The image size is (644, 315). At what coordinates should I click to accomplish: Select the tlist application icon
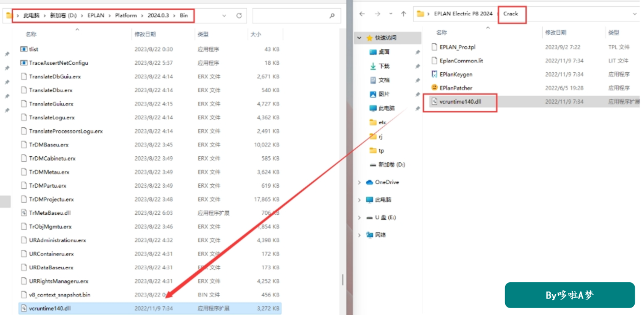click(x=24, y=49)
